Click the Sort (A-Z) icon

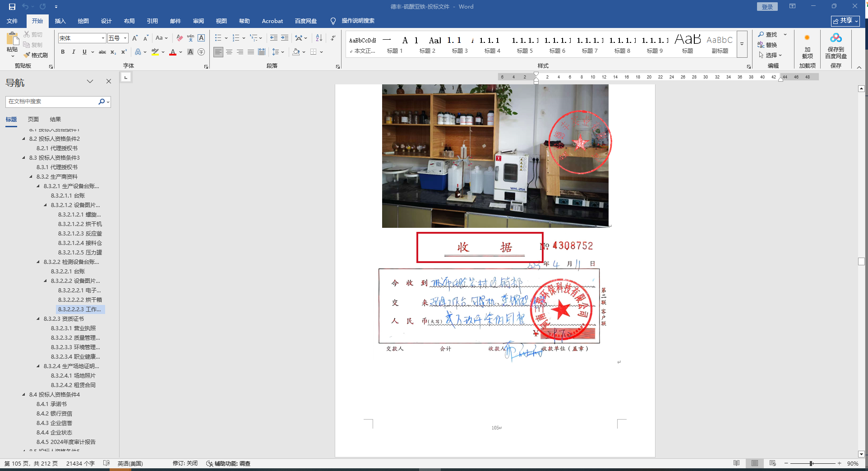click(x=319, y=38)
